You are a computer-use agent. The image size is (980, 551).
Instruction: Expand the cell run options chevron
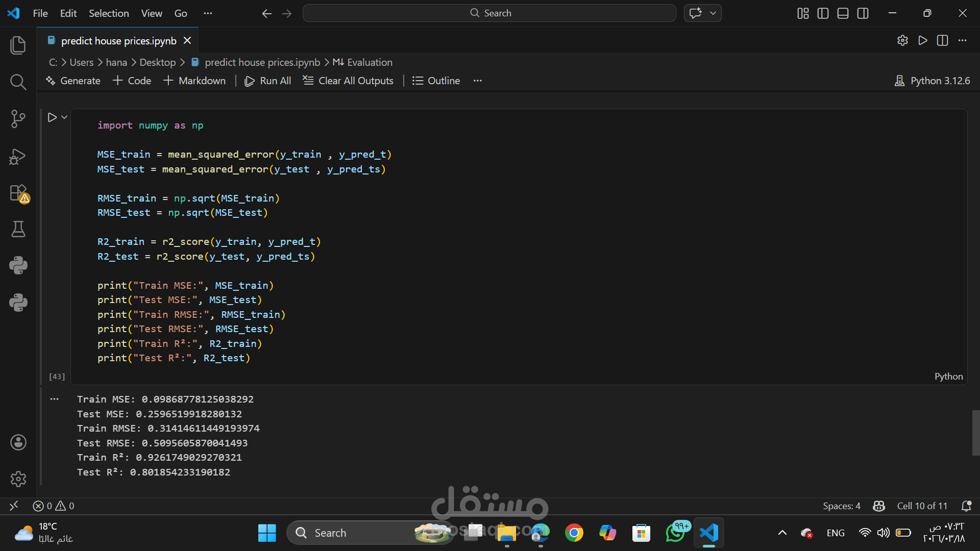[64, 117]
